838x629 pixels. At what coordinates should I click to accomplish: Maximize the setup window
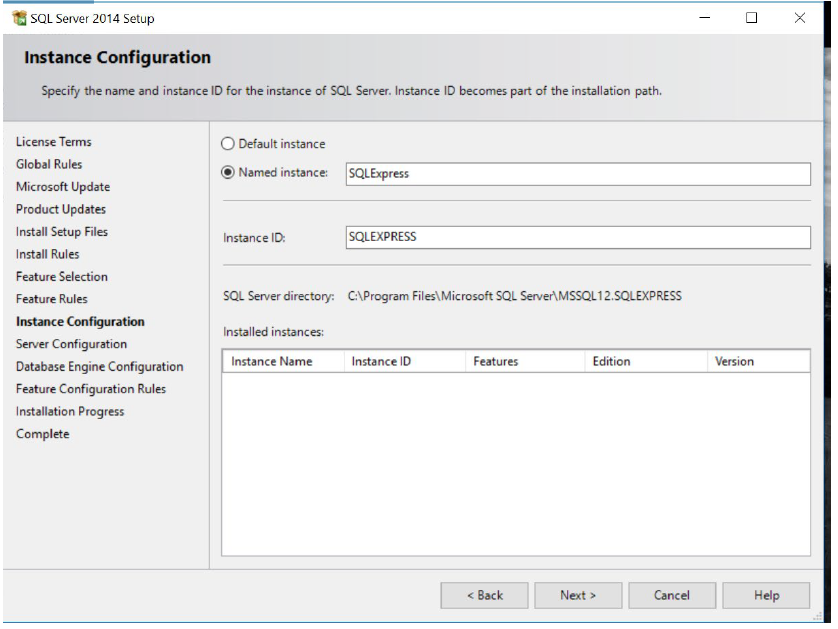point(751,18)
